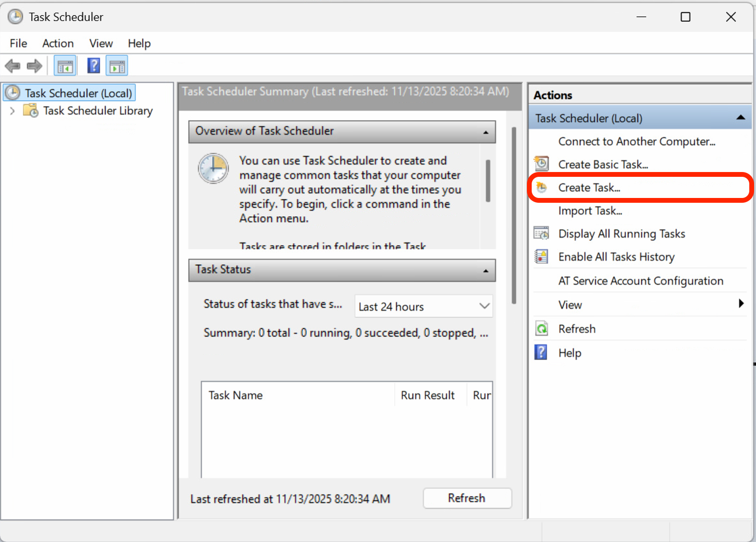Screen dimensions: 756x542
Task: Click the green Refresh icon in Actions
Action: (541, 329)
